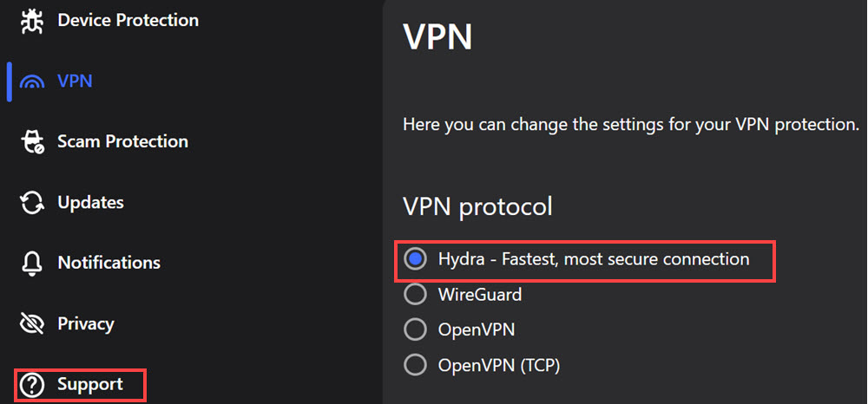Open the Support text label

pos(90,384)
